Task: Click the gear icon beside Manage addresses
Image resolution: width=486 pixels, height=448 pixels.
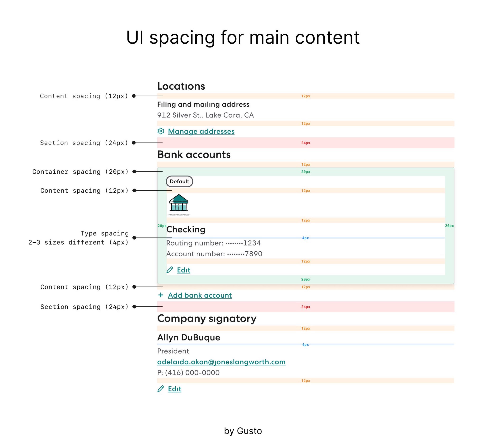Action: click(161, 131)
